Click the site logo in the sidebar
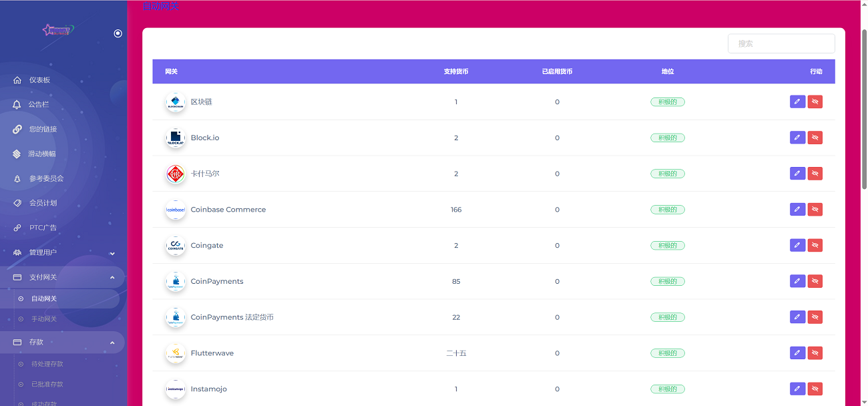The height and width of the screenshot is (406, 868). [57, 30]
